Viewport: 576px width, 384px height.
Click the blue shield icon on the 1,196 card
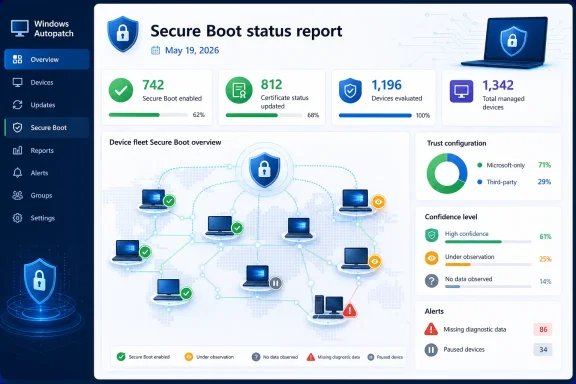(350, 90)
